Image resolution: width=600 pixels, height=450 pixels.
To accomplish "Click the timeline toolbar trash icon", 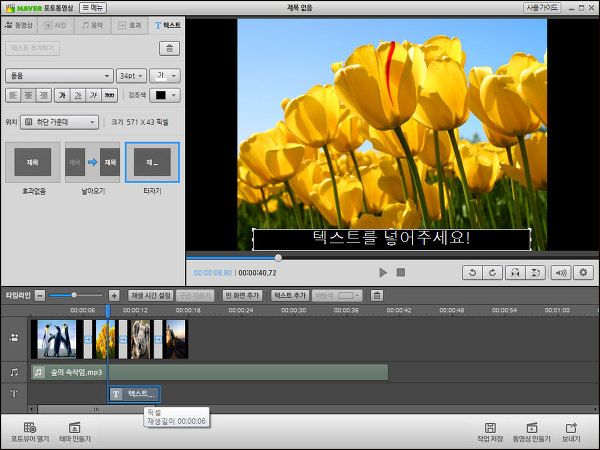I will (377, 295).
